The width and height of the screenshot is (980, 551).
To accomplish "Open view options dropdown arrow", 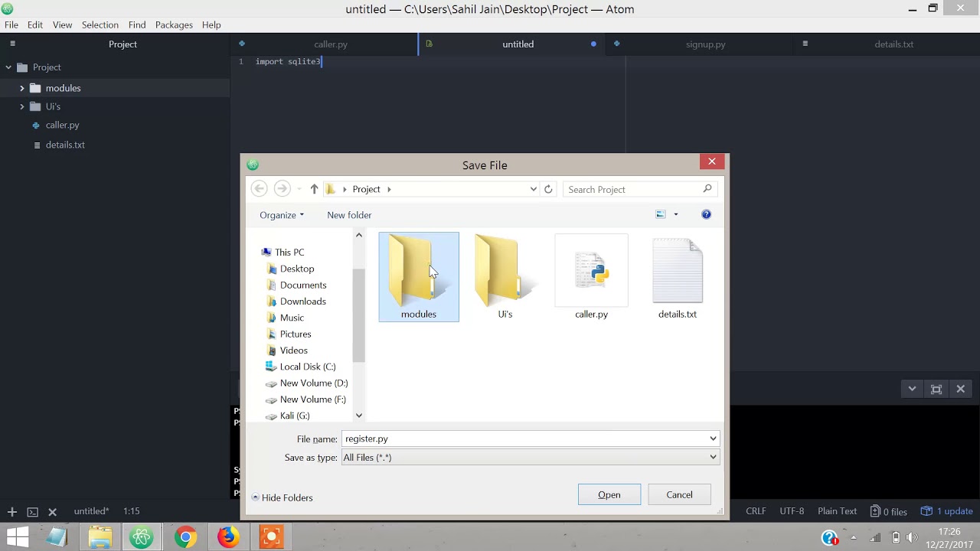I will 675,214.
